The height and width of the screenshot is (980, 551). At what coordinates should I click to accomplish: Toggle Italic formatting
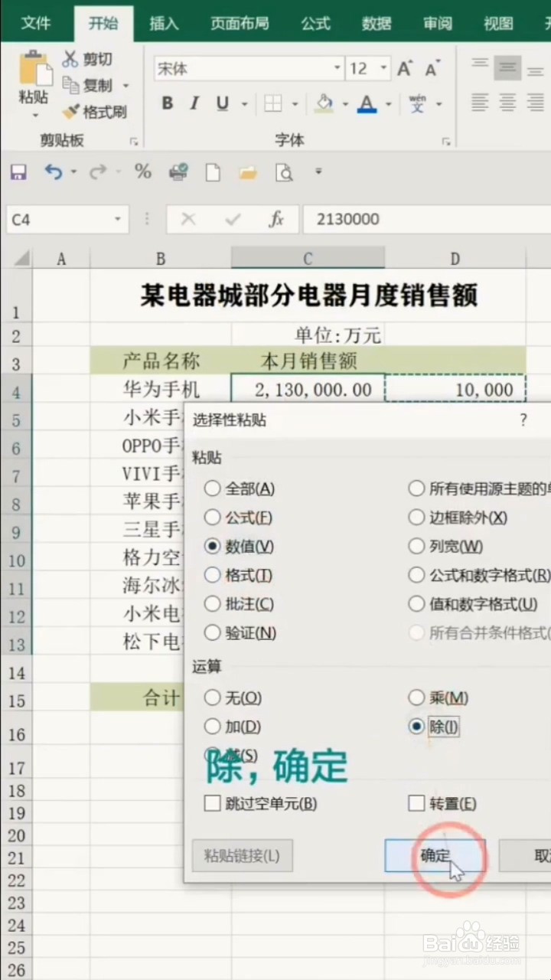194,103
